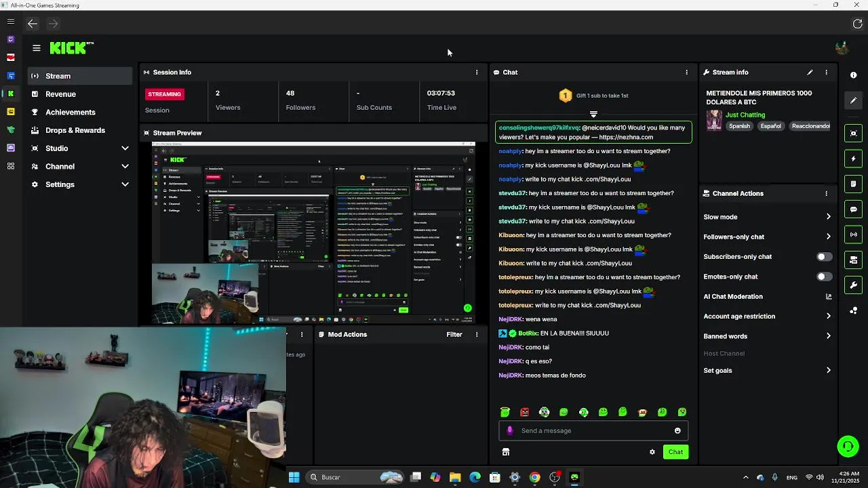This screenshot has height=488, width=868.
Task: Open the Windows Start menu
Action: (294, 477)
